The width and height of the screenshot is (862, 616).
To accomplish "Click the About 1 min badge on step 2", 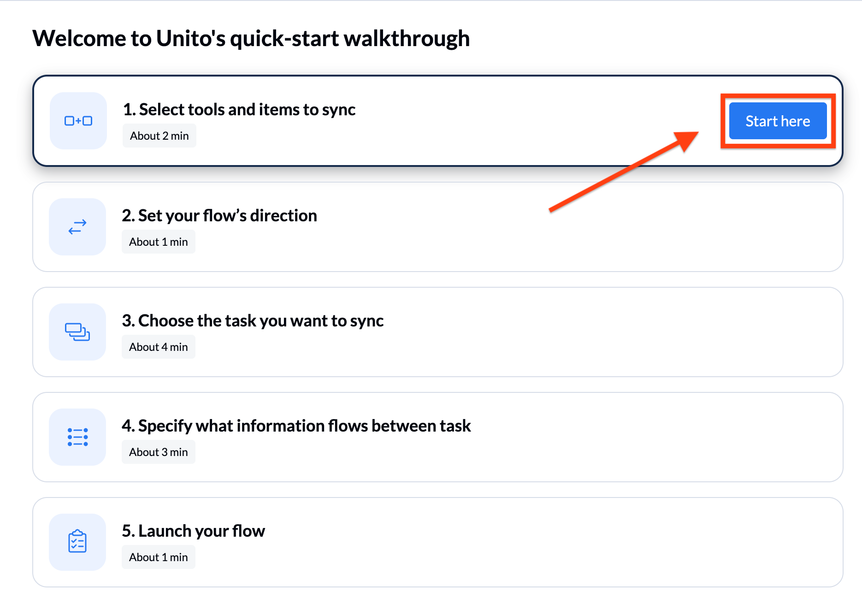I will (158, 241).
